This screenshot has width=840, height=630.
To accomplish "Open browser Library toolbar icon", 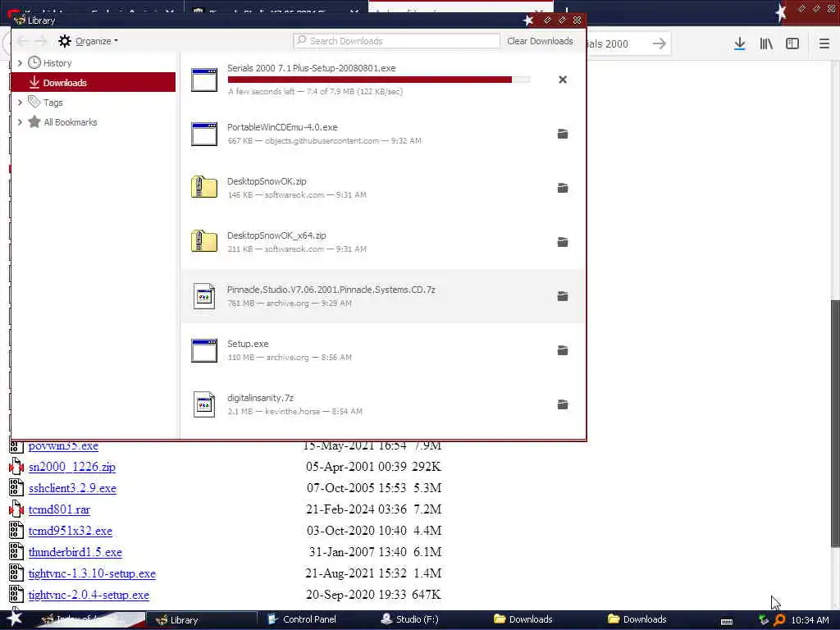I will (x=766, y=44).
